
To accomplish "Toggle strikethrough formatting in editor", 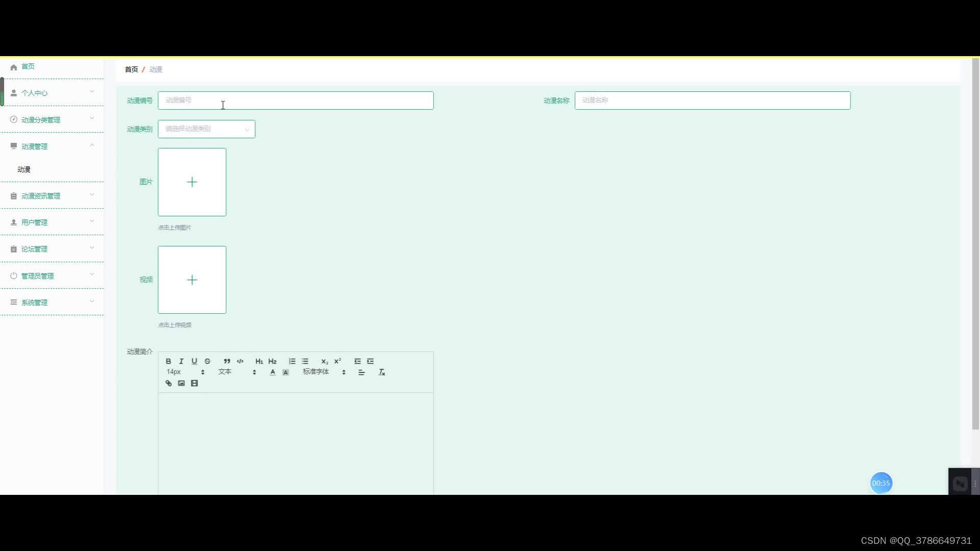I will 207,361.
